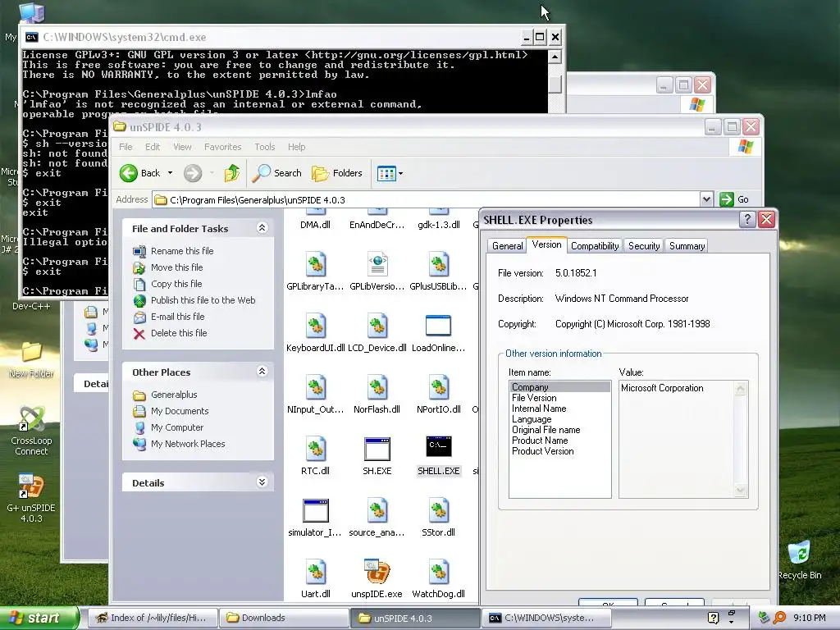Click Copy this file link
The width and height of the screenshot is (840, 630).
176,284
